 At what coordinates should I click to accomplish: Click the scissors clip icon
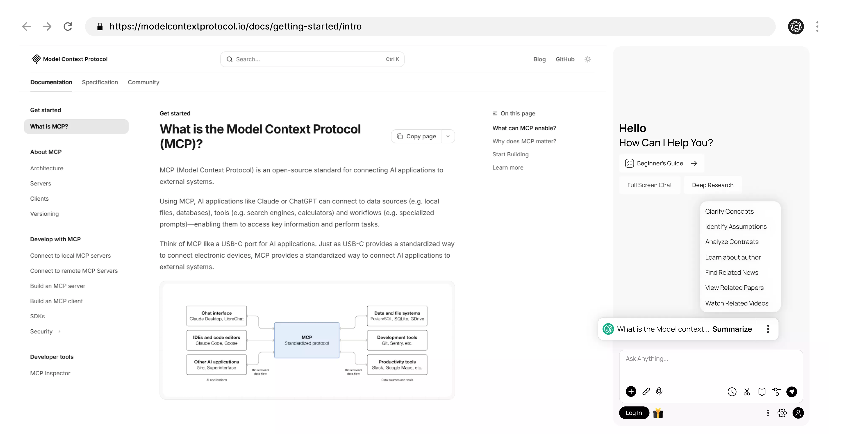(747, 392)
